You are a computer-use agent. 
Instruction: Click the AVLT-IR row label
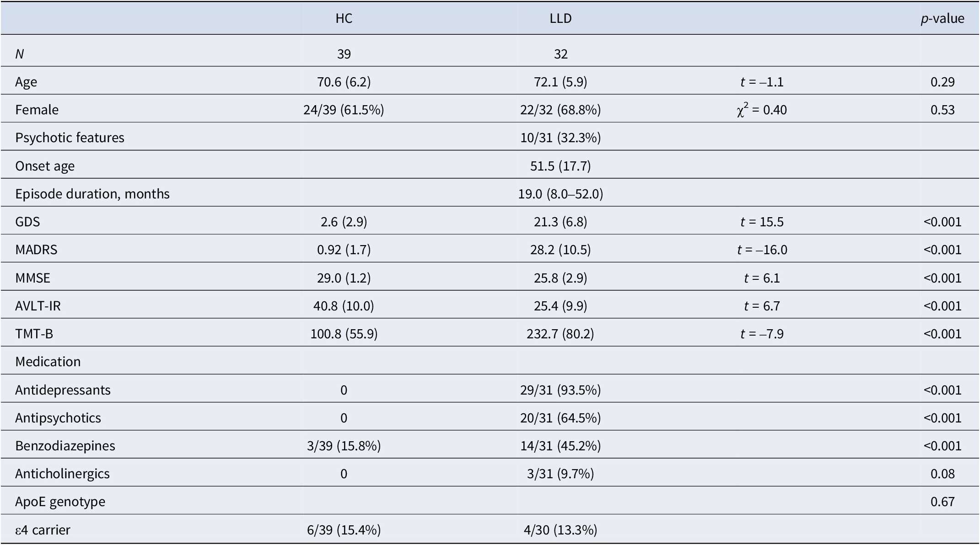(38, 306)
